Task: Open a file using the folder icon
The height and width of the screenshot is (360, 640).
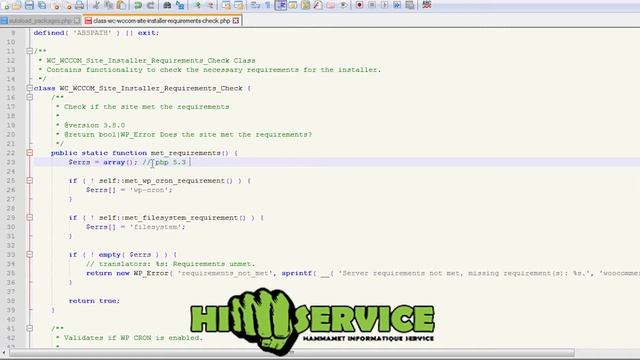Action: [x=17, y=5]
